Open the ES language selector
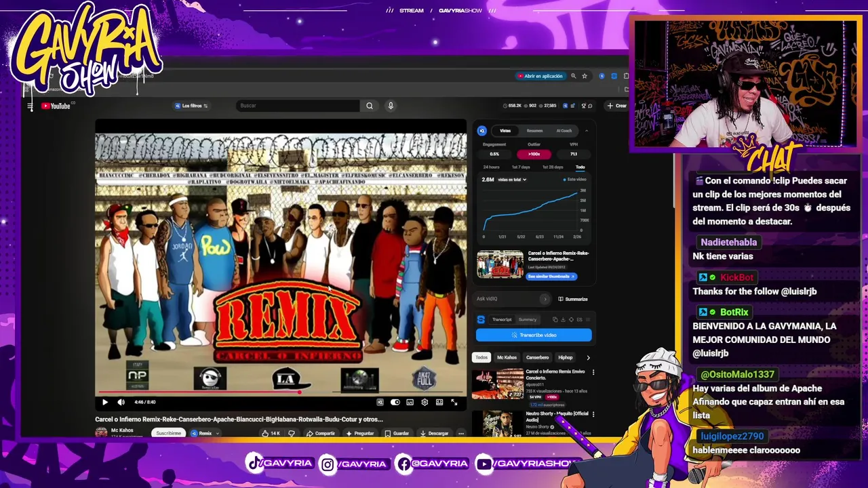 tap(579, 319)
